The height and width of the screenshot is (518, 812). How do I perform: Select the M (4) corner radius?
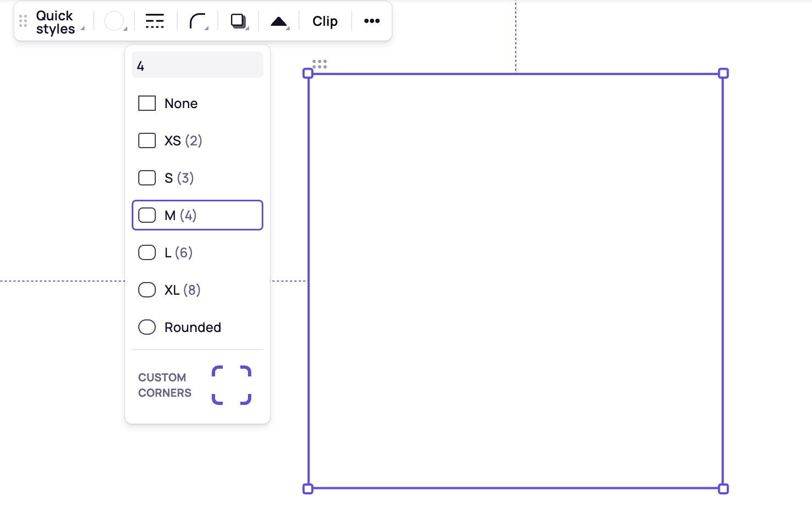[198, 215]
